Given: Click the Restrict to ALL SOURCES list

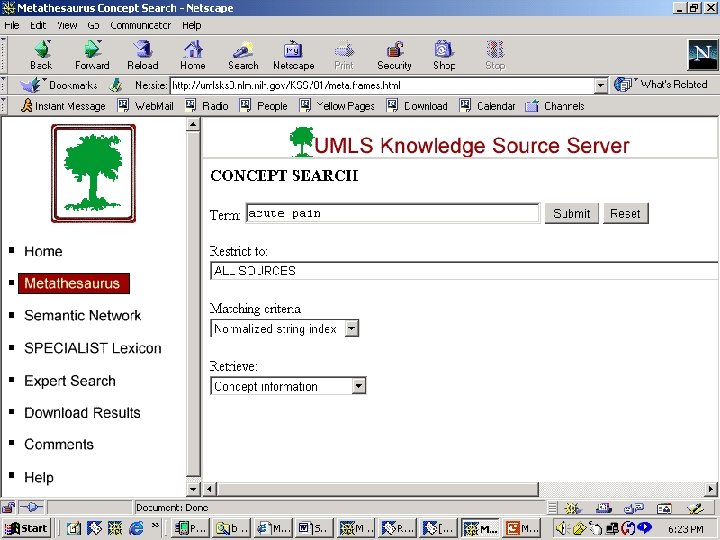Looking at the screenshot, I should click(x=465, y=270).
